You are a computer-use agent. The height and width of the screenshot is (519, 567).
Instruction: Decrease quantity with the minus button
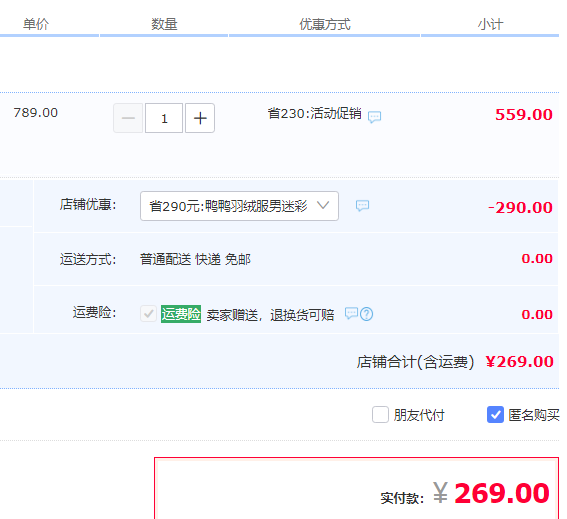[128, 118]
